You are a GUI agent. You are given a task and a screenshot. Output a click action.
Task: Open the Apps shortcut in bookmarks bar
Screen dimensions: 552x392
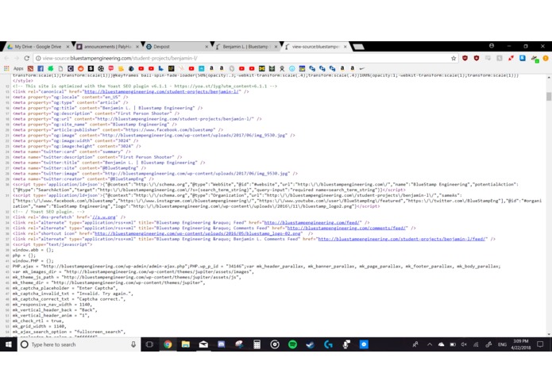[x=14, y=68]
